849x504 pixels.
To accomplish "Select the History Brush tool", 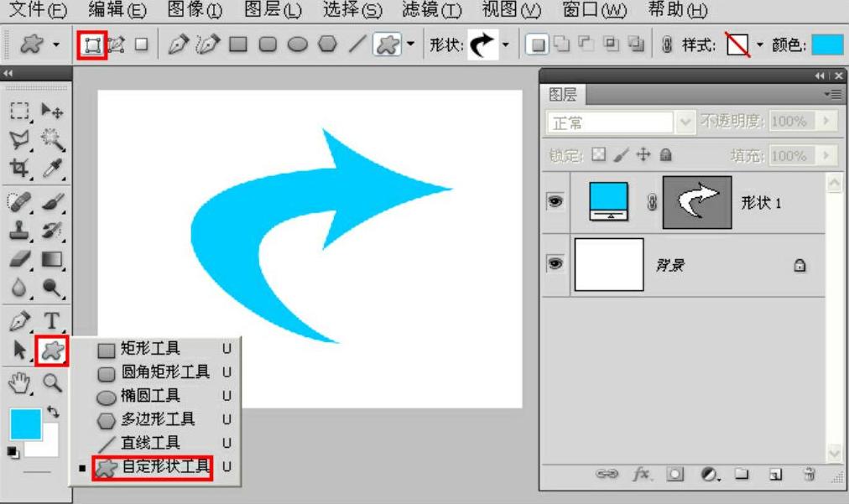I will 52,230.
